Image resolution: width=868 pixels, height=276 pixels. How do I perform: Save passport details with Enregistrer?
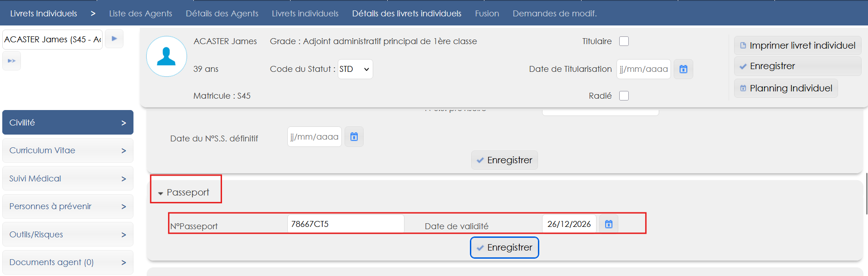tap(504, 248)
